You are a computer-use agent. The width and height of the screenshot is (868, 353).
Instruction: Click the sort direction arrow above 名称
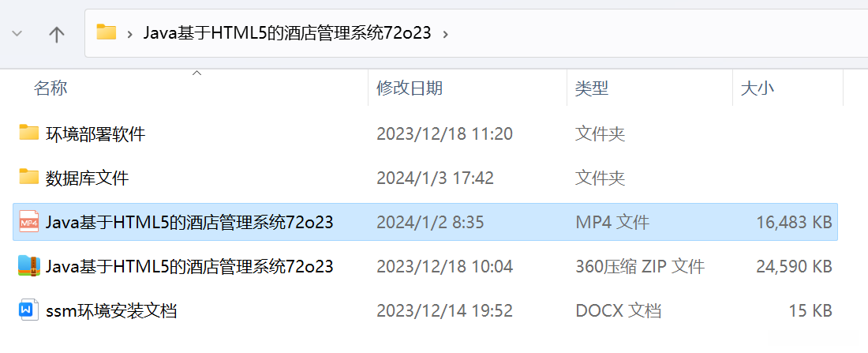coord(196,73)
